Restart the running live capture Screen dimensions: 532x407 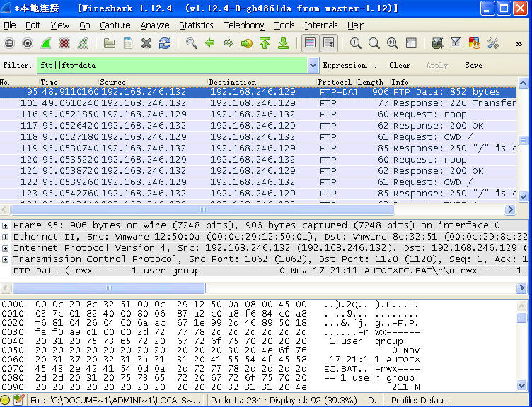83,43
